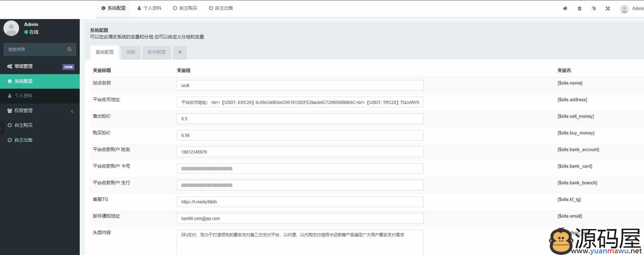This screenshot has height=255, width=644.
Task: Open 系统配置 in the sidebar
Action: point(40,81)
